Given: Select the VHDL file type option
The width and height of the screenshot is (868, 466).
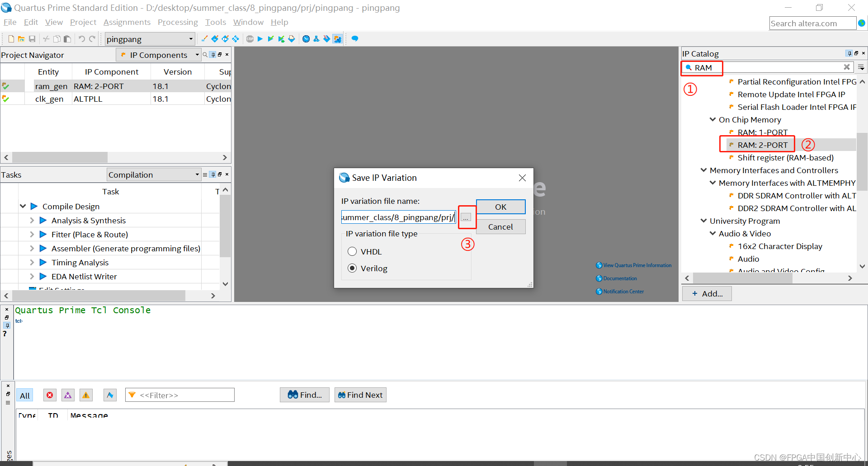Looking at the screenshot, I should pyautogui.click(x=352, y=251).
